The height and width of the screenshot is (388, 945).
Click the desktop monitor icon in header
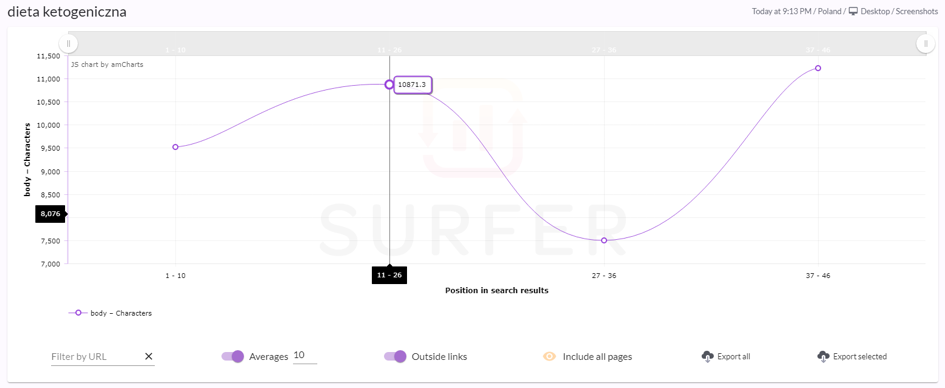(x=853, y=11)
